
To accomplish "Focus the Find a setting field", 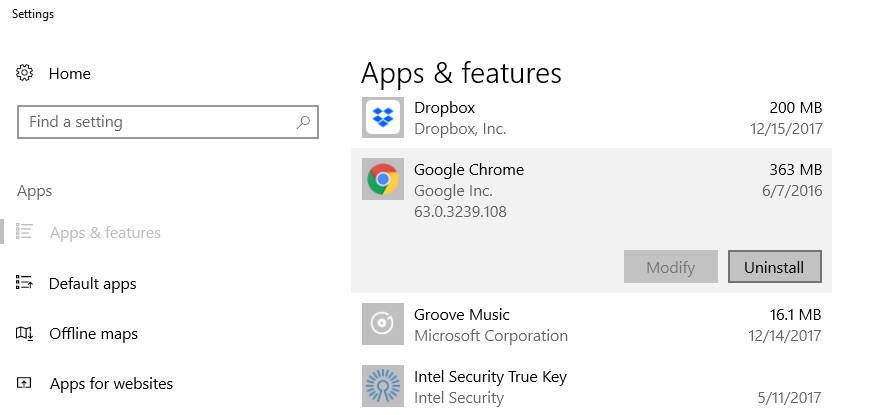I will click(168, 122).
